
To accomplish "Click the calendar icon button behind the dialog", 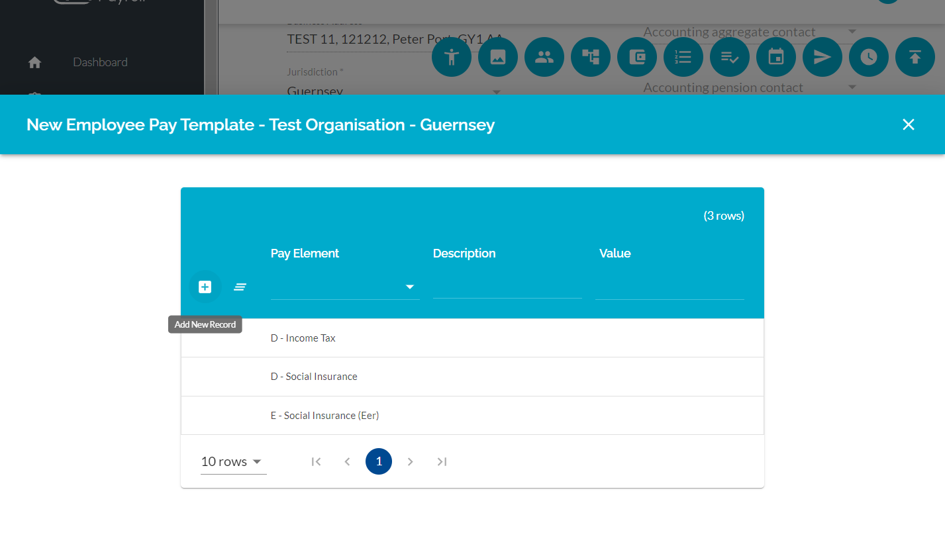I will click(776, 57).
